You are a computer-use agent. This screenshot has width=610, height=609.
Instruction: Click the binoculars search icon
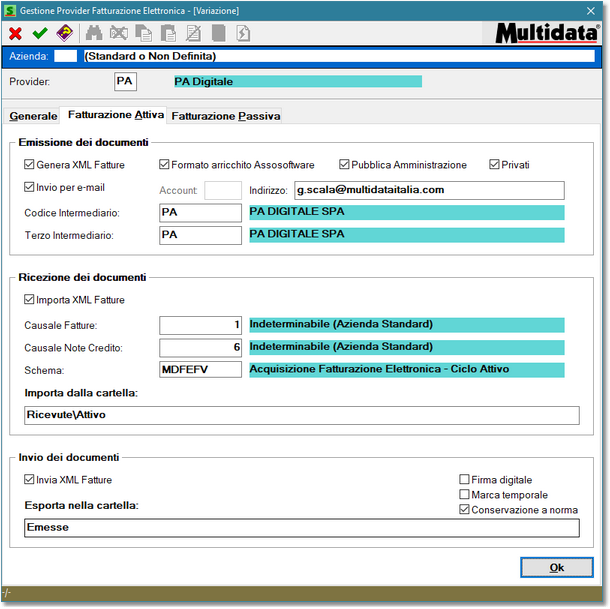[x=94, y=33]
